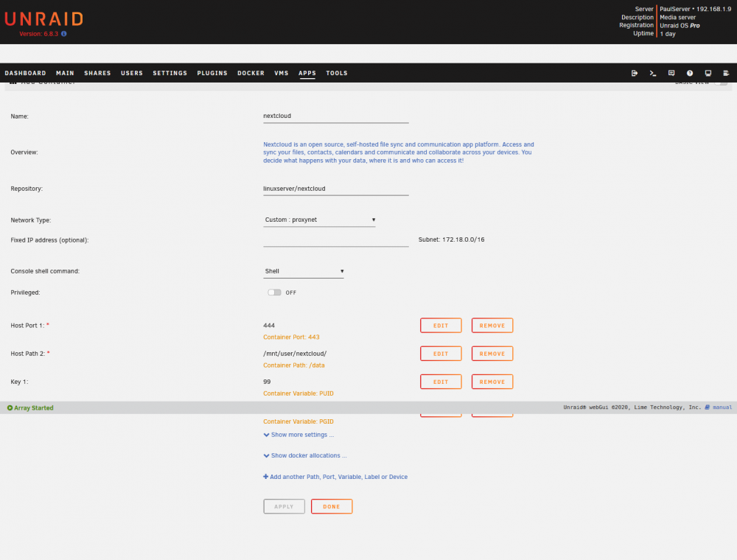Open the Users tab
Viewport: 737px width, 560px height.
[132, 73]
